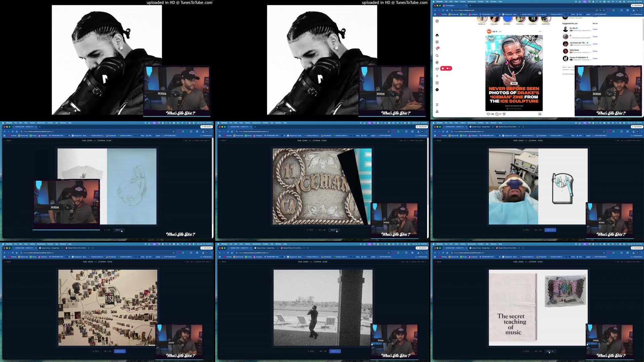Open new tab plus in the Instagram frame
The width and height of the screenshot is (644, 362).
pyautogui.click(x=470, y=5)
